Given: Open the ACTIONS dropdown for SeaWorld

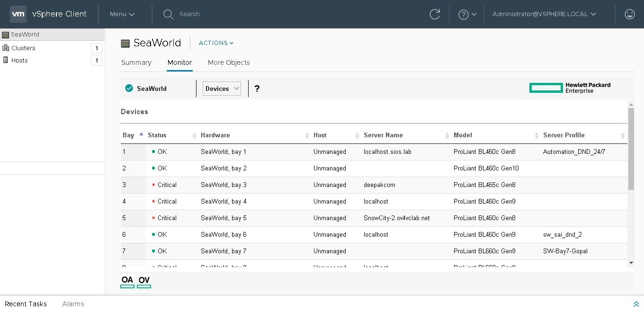Looking at the screenshot, I should pyautogui.click(x=216, y=43).
